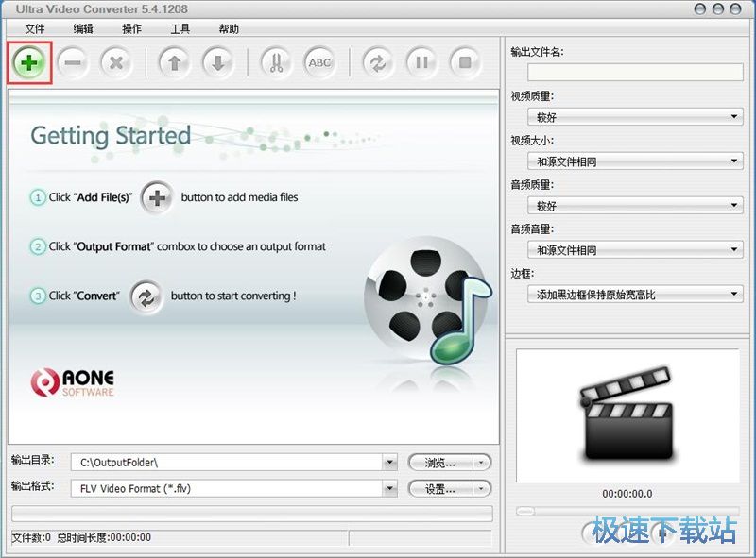Select the scissors clip/trim icon
Image resolution: width=756 pixels, height=558 pixels.
click(x=275, y=62)
